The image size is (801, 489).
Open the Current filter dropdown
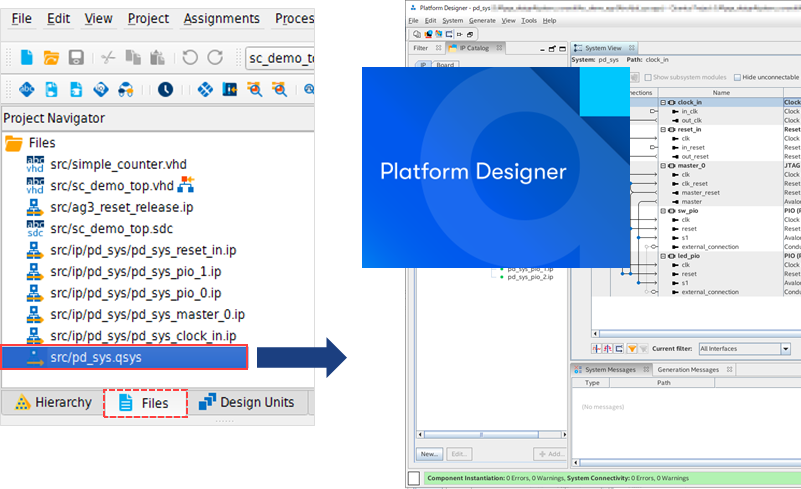click(786, 348)
